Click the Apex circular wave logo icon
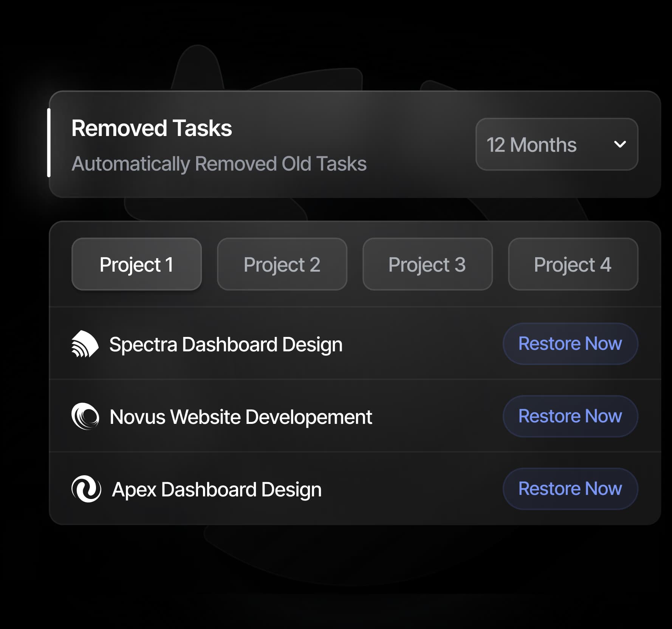Viewport: 672px width, 629px height. (86, 489)
